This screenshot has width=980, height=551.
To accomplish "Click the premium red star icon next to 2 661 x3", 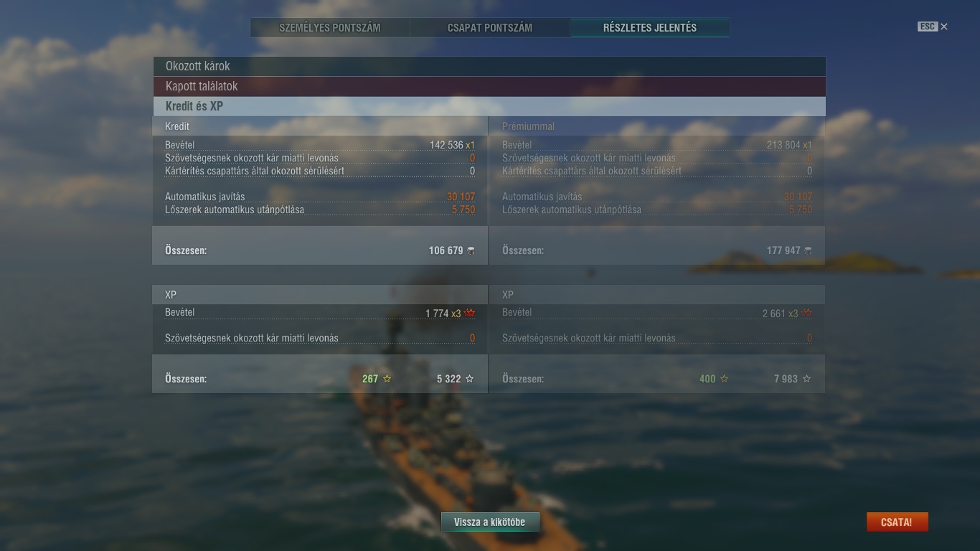I will [x=807, y=313].
